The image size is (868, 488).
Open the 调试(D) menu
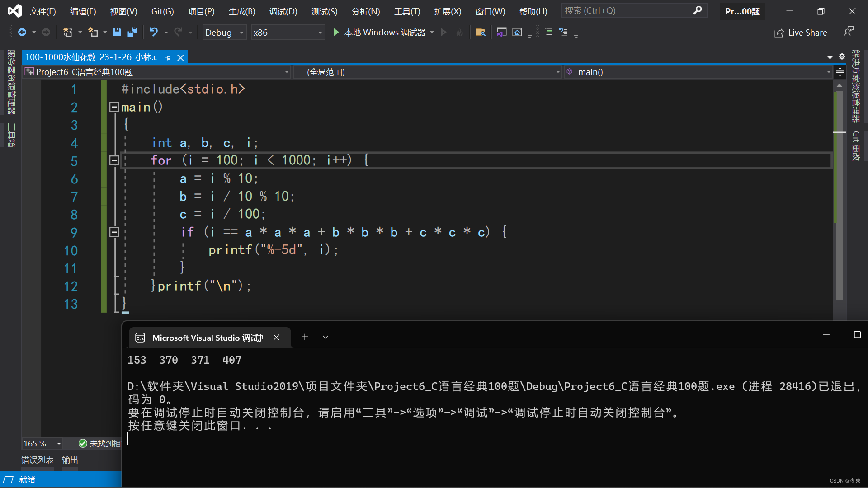[283, 11]
